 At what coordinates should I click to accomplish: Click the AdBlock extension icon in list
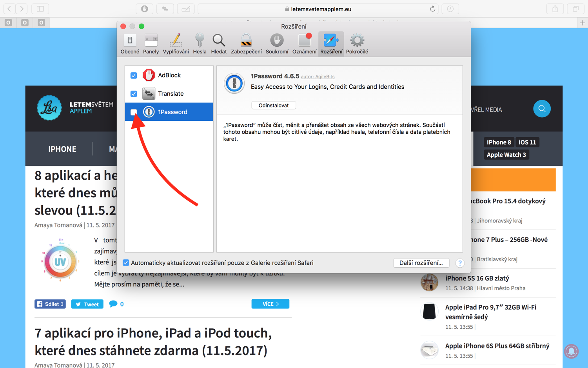click(149, 75)
